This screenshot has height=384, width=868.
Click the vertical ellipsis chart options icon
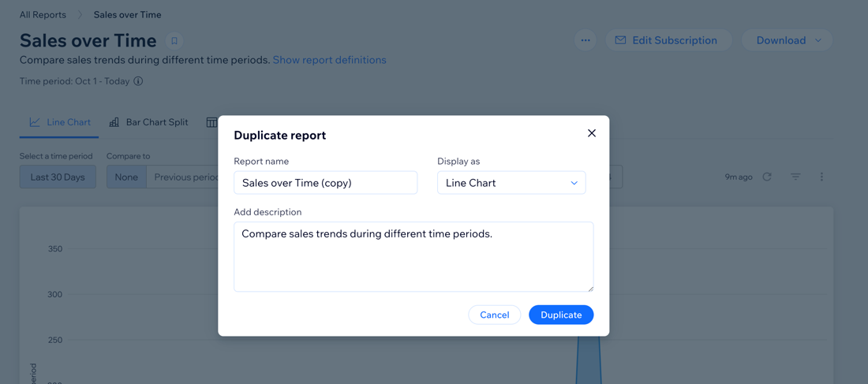[821, 177]
